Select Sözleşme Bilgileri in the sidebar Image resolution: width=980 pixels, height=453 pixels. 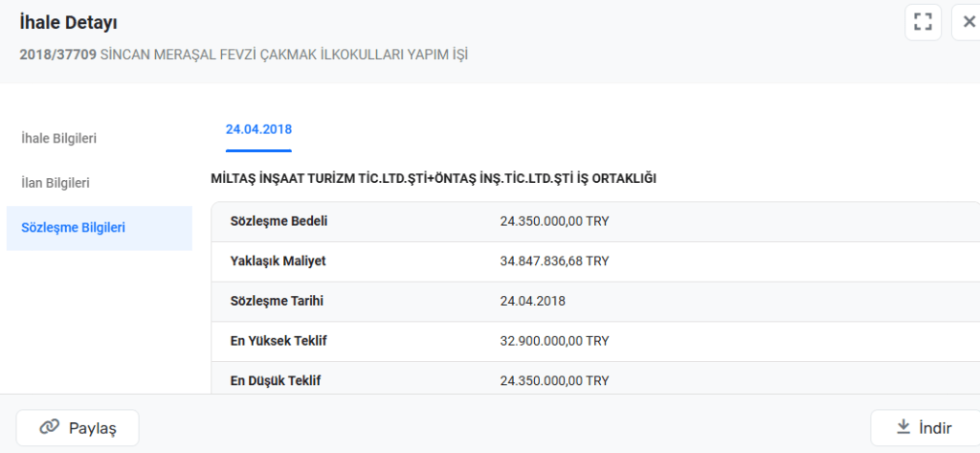74,227
